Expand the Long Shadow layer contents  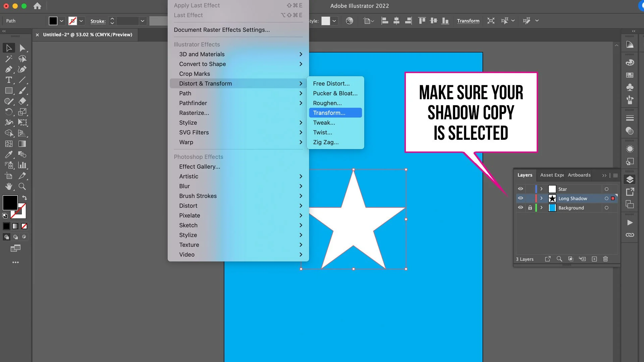[541, 198]
